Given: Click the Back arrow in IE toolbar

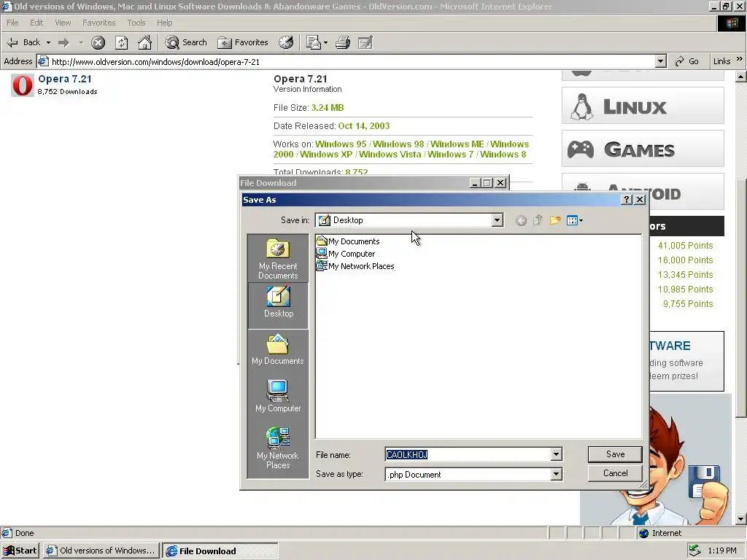Looking at the screenshot, I should point(23,42).
